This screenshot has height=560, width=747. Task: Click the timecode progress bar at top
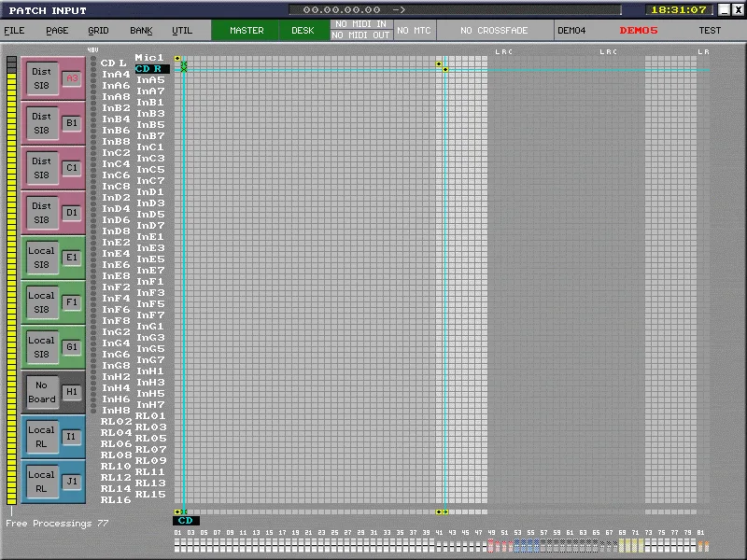tap(455, 9)
